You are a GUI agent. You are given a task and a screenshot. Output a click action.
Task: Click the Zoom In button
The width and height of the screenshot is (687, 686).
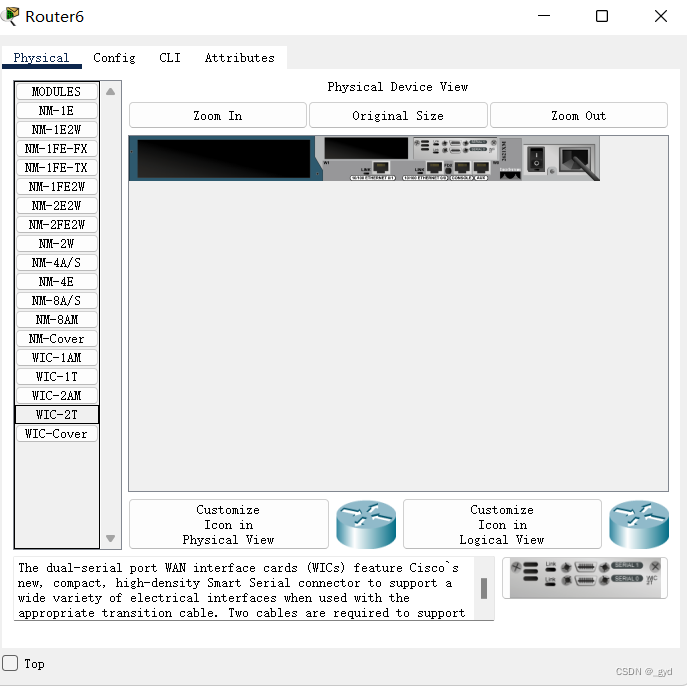[218, 116]
